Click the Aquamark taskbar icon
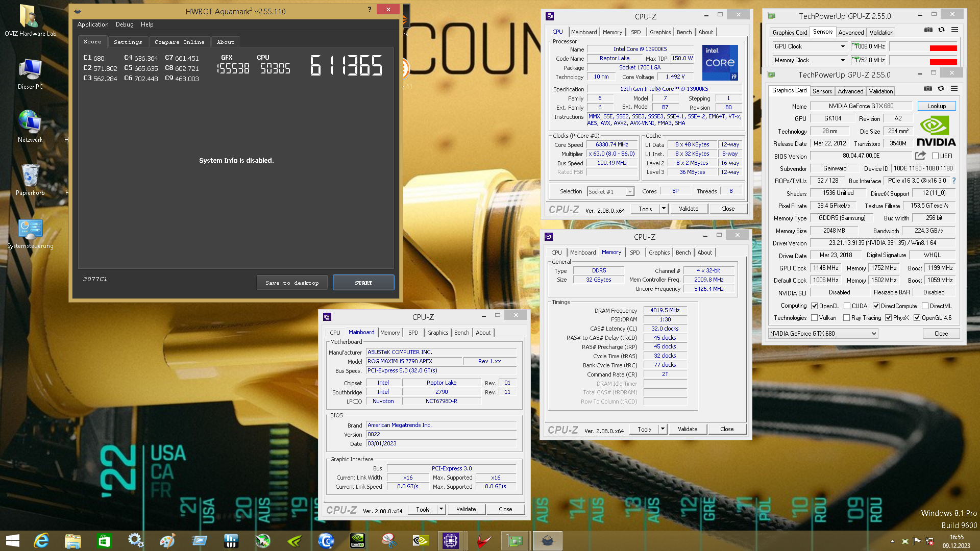The width and height of the screenshot is (980, 551). 547,541
